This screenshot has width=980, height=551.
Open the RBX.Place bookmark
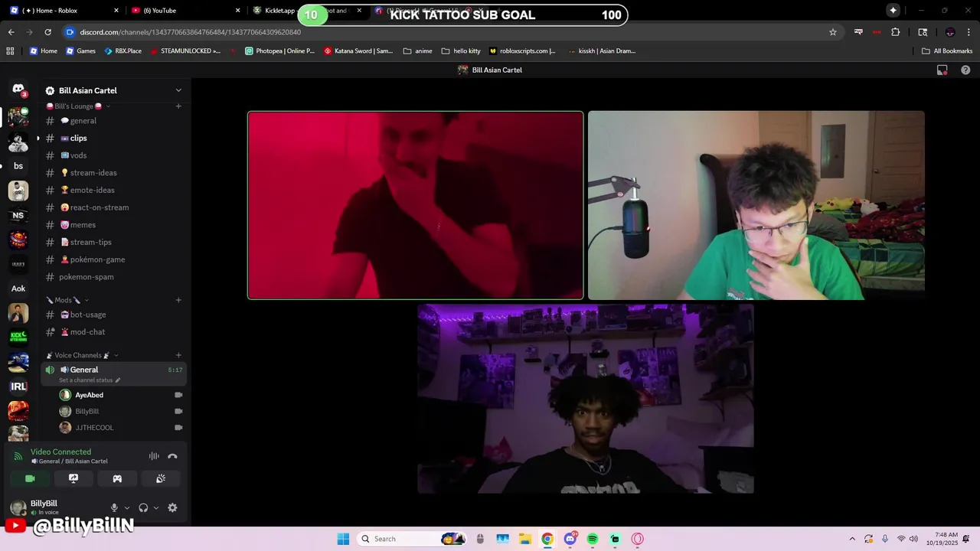pyautogui.click(x=123, y=51)
